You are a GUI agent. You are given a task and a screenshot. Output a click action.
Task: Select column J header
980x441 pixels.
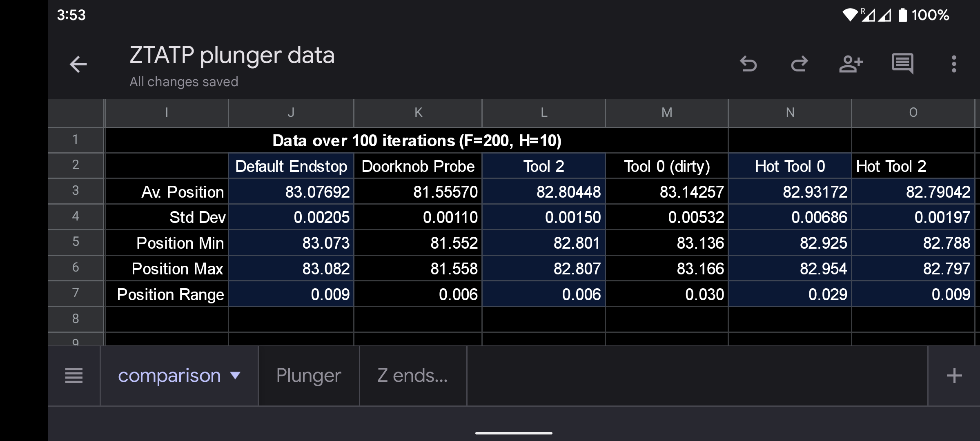291,113
